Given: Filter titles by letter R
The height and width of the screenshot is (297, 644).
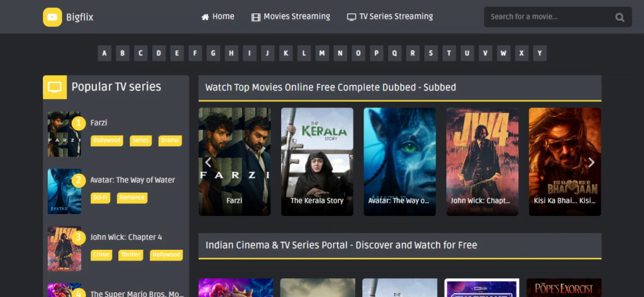Looking at the screenshot, I should 413,53.
